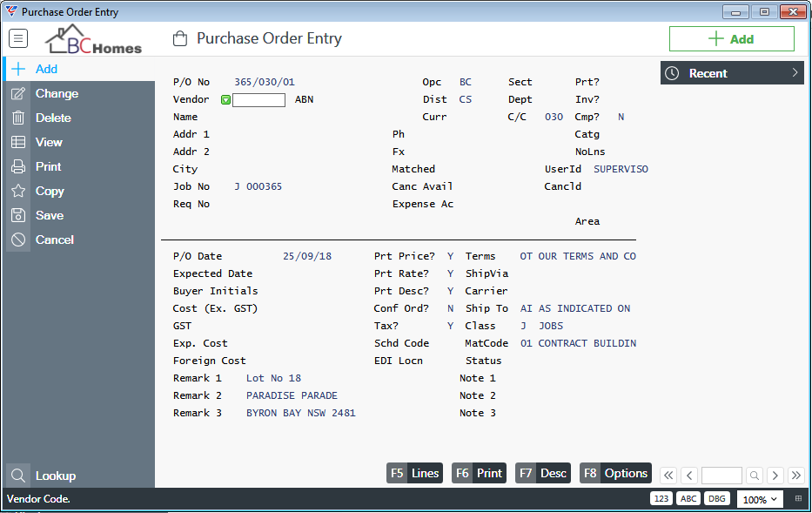This screenshot has width=812, height=513.
Task: Click the F7 Desc button
Action: pyautogui.click(x=543, y=473)
